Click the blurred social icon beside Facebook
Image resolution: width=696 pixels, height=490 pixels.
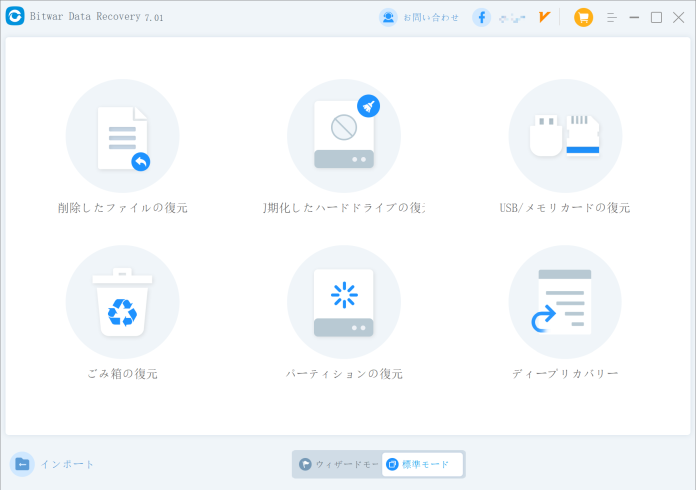pyautogui.click(x=512, y=17)
